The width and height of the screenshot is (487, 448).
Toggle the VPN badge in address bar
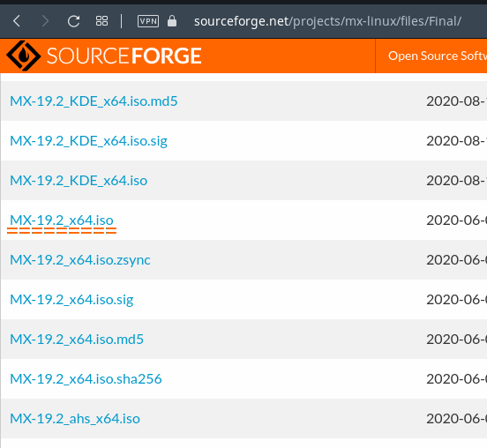click(148, 21)
